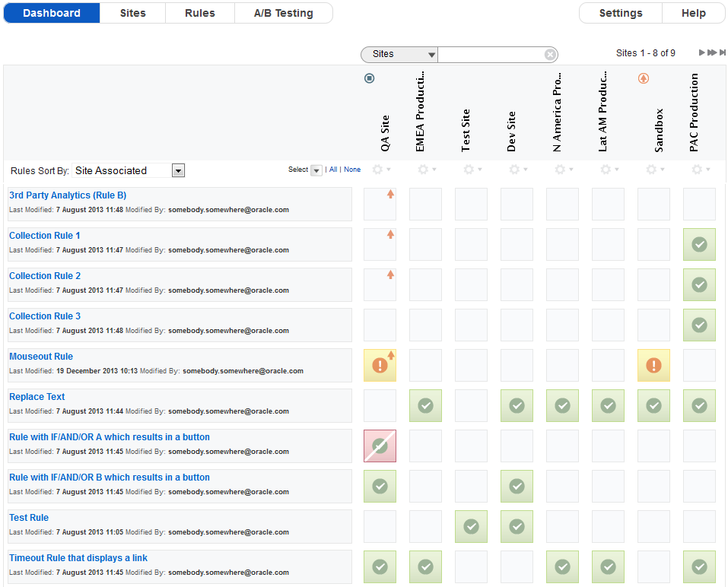
Task: Open the Sites filter dropdown
Action: 399,54
